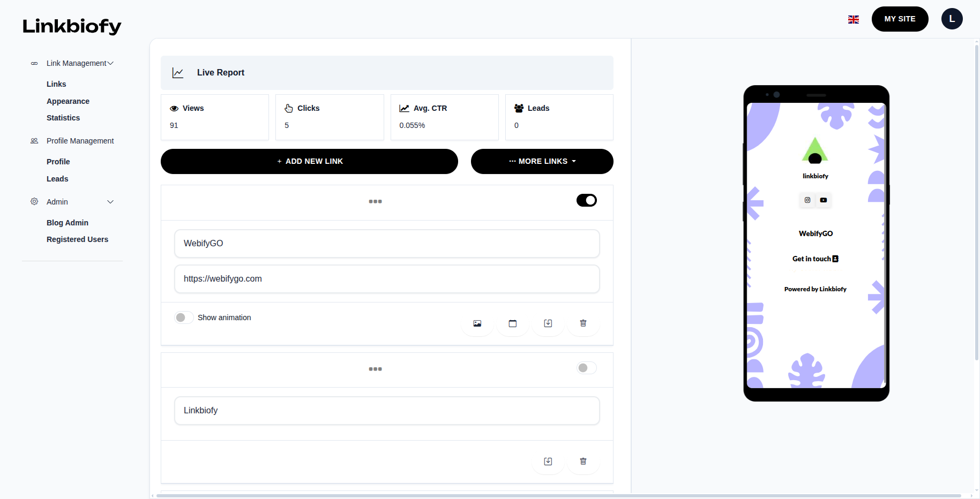The image size is (980, 499).
Task: Click the Avg. CTR value 0.055%
Action: 412,125
